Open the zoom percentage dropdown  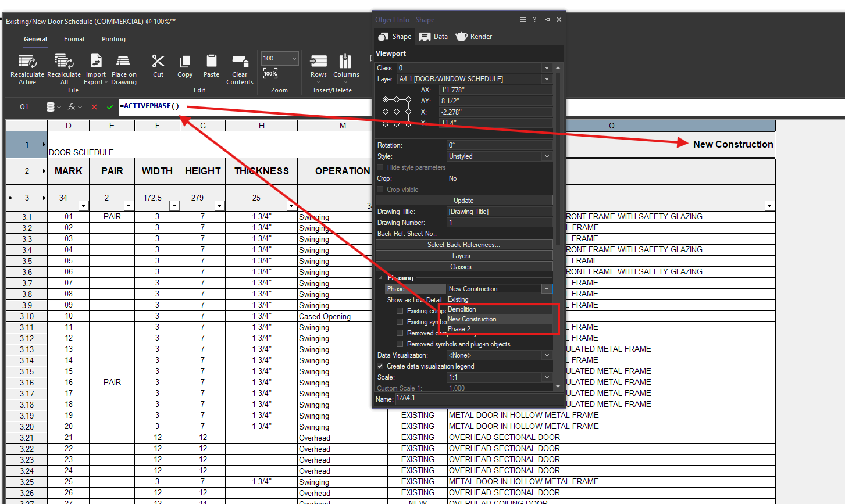[x=294, y=58]
